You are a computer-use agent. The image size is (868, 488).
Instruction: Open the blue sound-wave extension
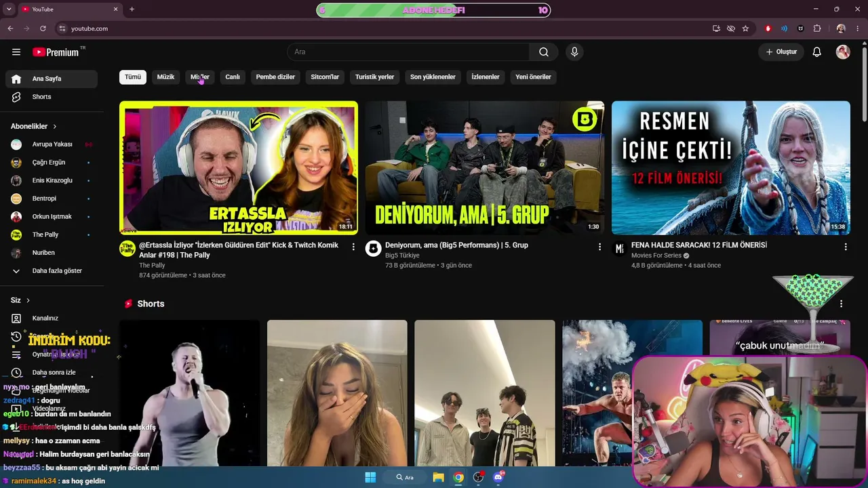click(x=785, y=28)
